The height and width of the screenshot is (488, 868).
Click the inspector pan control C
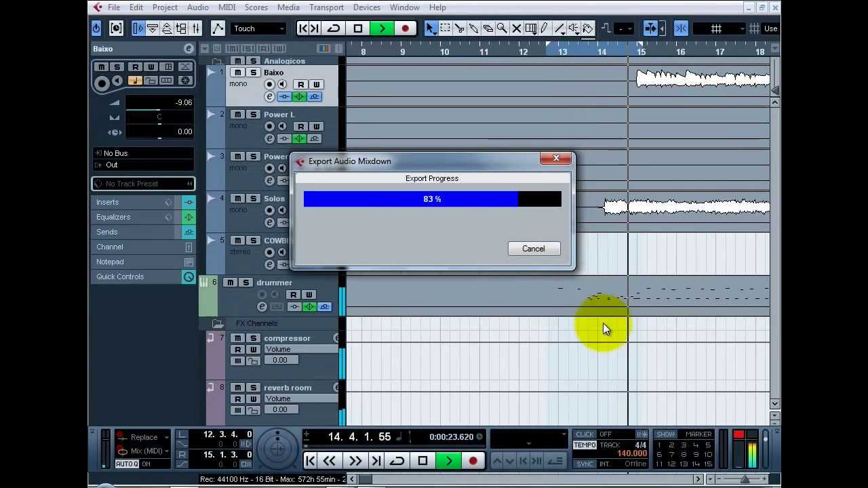(159, 117)
